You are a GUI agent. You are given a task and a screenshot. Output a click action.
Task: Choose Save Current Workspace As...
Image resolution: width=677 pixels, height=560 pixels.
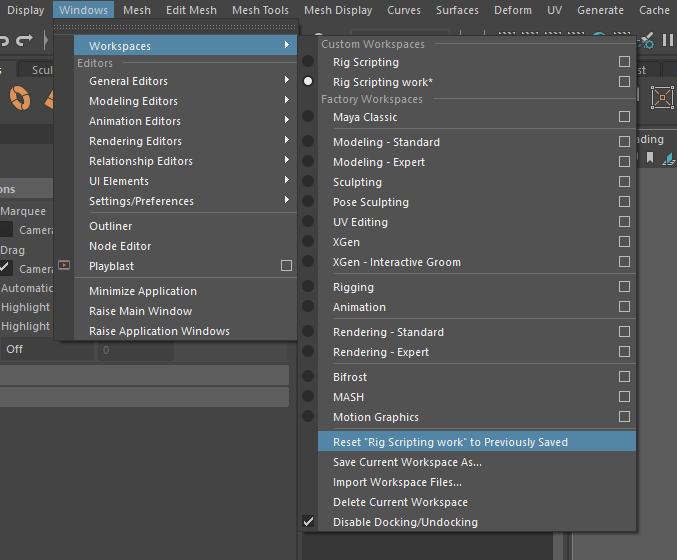[x=477, y=462]
